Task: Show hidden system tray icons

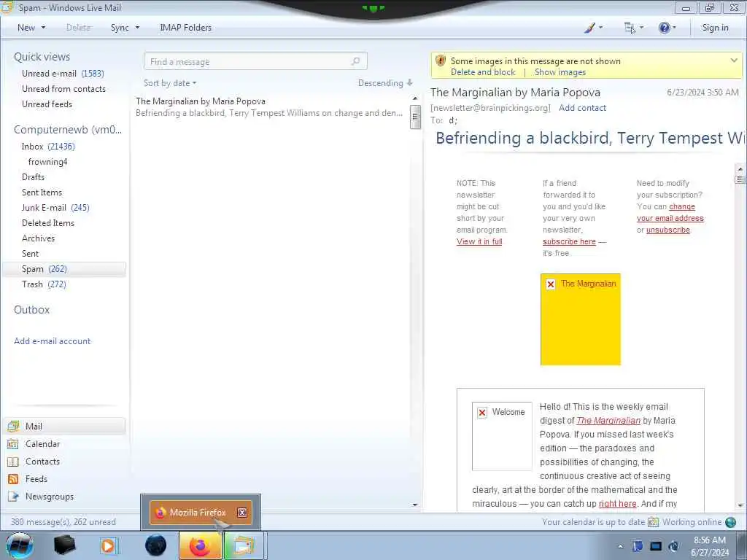Action: point(620,546)
